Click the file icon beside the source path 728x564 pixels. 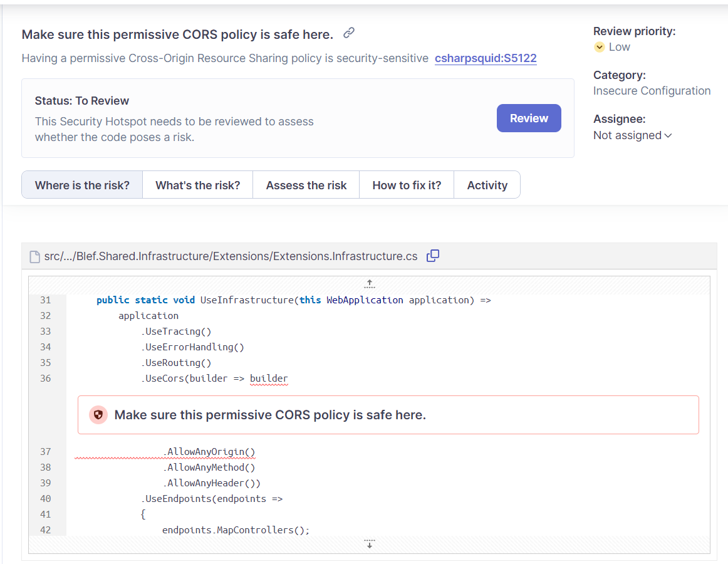[x=36, y=256]
